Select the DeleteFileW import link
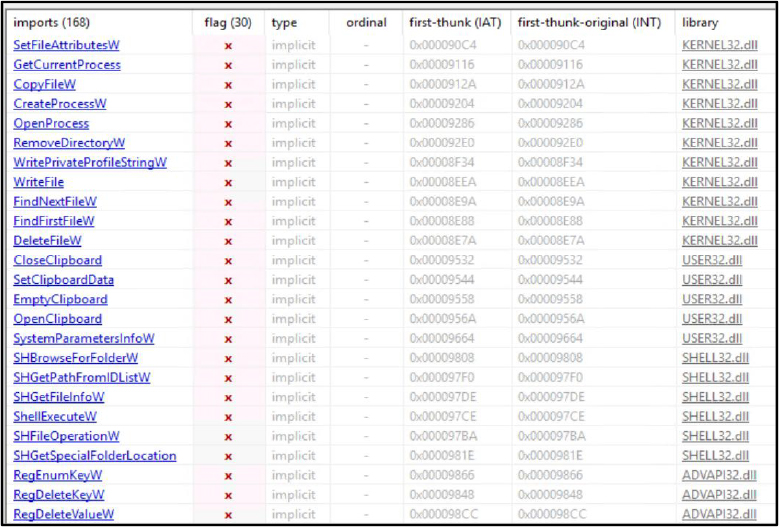This screenshot has width=779, height=527. [x=47, y=241]
